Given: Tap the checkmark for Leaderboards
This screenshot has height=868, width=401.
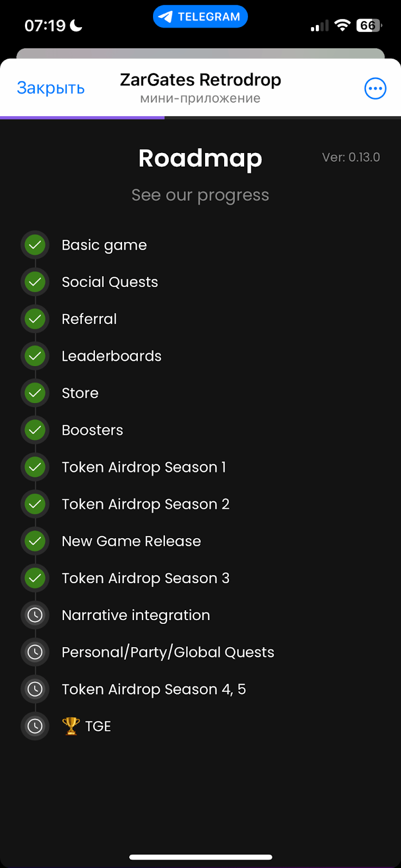Looking at the screenshot, I should coord(35,356).
